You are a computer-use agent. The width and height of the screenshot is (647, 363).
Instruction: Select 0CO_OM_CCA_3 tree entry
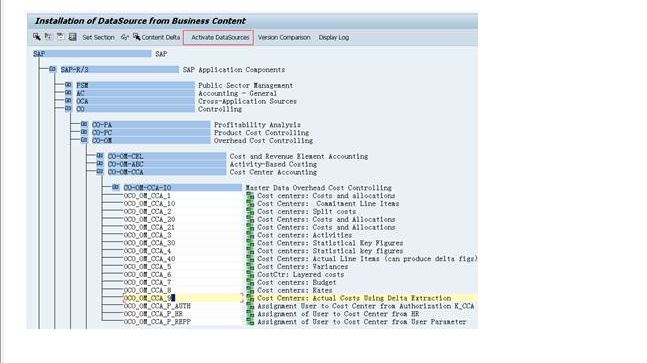tap(147, 235)
